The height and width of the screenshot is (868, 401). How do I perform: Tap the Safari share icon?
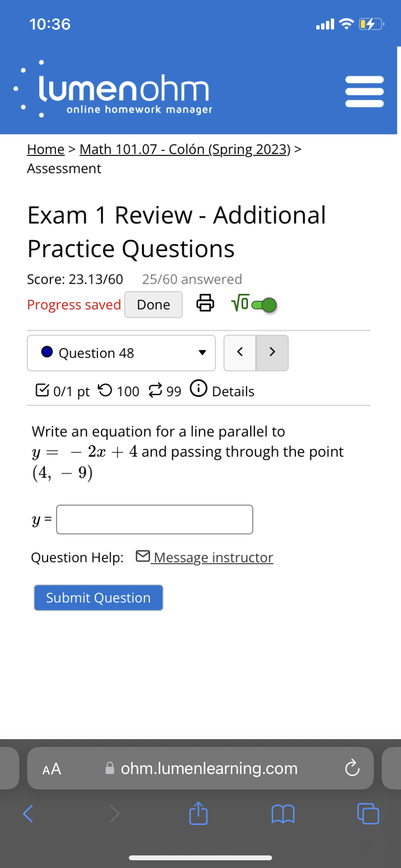(x=198, y=814)
